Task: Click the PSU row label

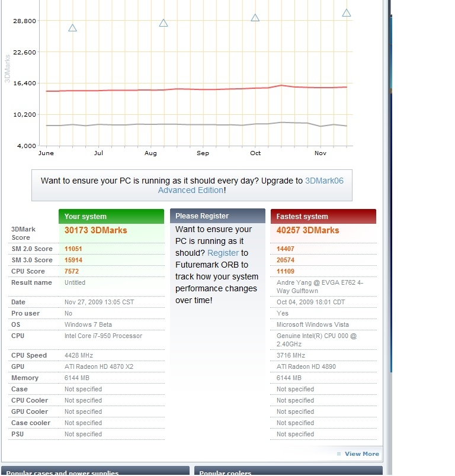Action: 17,434
